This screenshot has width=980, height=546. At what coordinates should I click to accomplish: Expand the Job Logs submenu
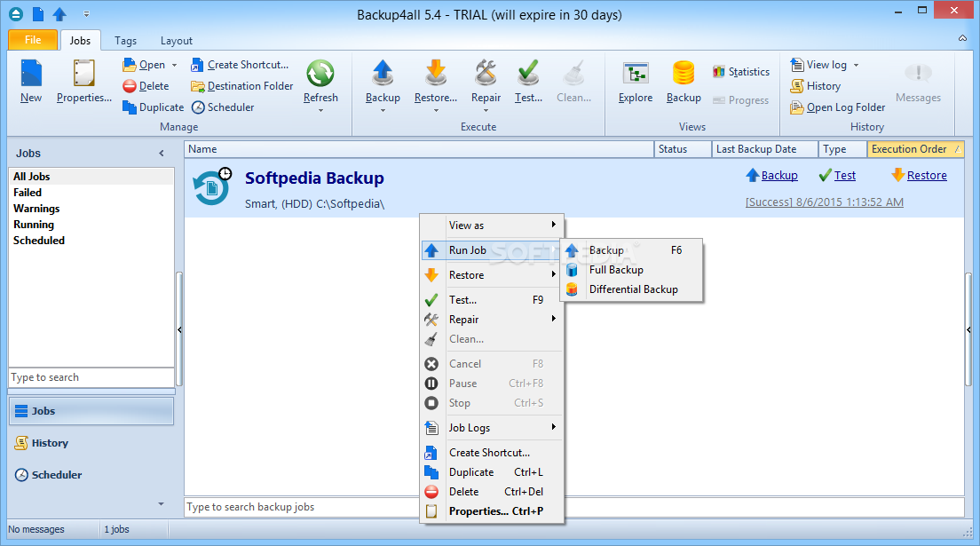(x=491, y=428)
